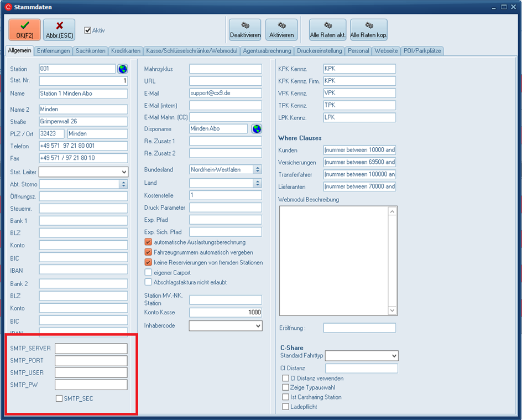
Task: Click globe icon next to Station field
Action: click(122, 69)
